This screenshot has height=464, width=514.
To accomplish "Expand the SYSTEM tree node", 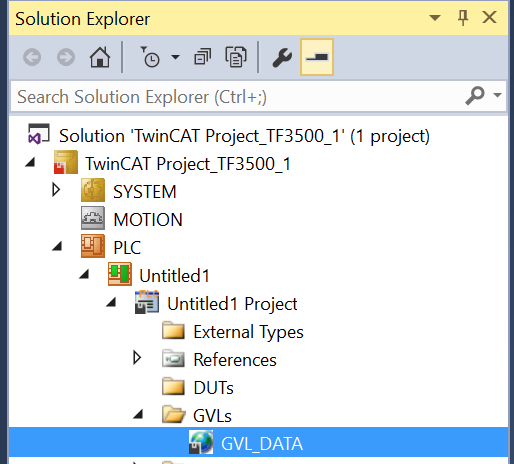I will coord(56,190).
